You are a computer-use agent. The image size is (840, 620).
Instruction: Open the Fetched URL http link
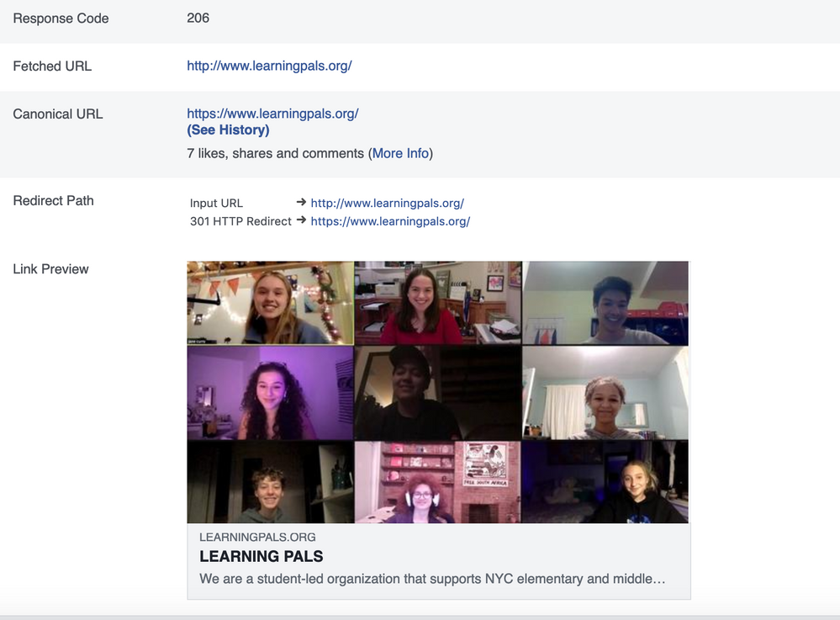click(269, 66)
